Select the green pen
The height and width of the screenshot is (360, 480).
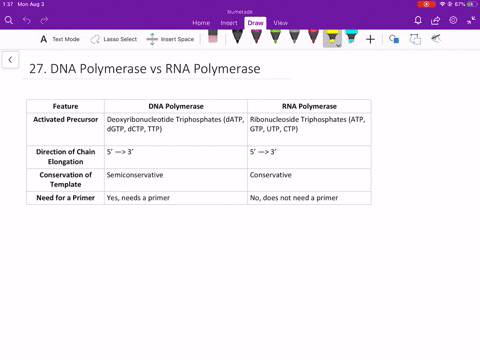[275, 37]
